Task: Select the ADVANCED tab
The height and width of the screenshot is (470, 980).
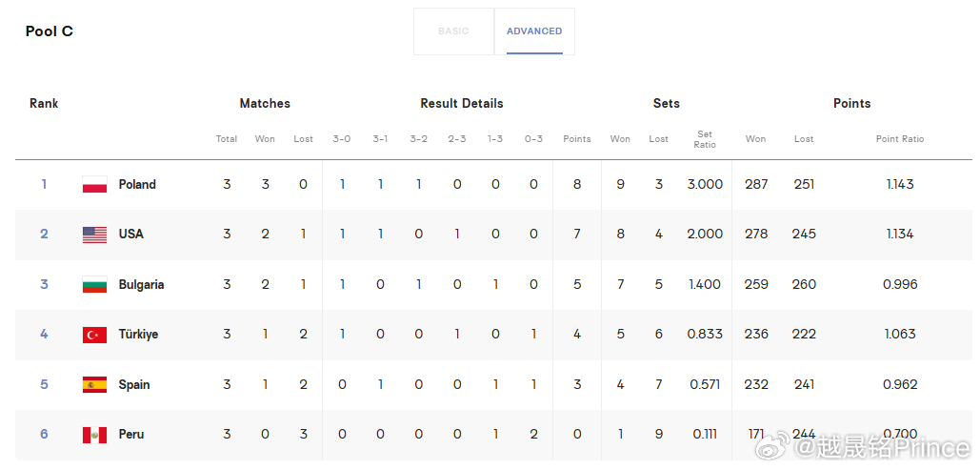Action: (x=534, y=31)
